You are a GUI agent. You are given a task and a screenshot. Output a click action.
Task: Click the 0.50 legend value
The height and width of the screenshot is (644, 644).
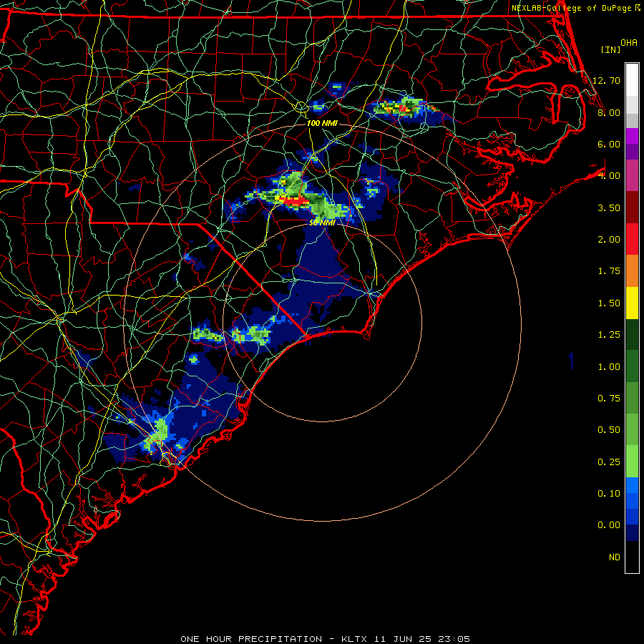click(609, 430)
